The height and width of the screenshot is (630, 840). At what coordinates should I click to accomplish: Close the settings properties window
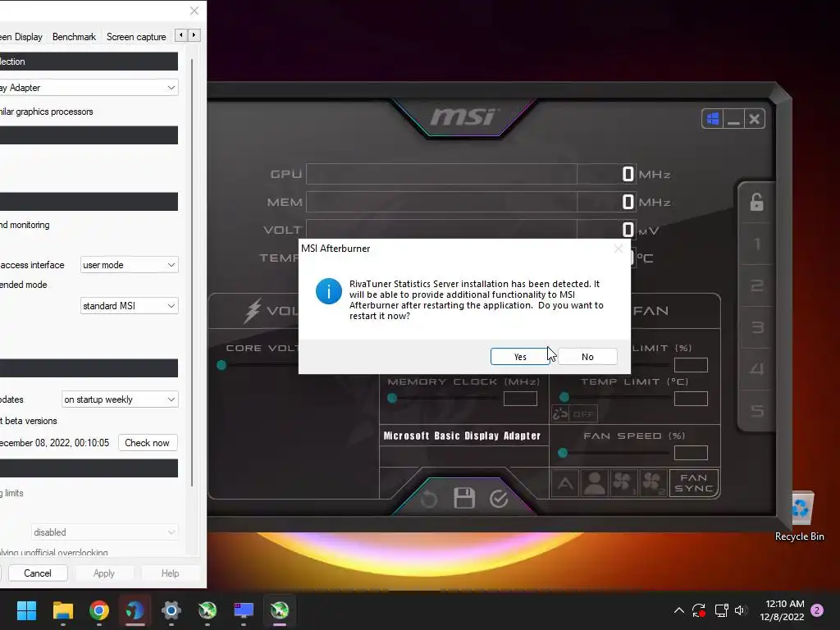[x=194, y=11]
